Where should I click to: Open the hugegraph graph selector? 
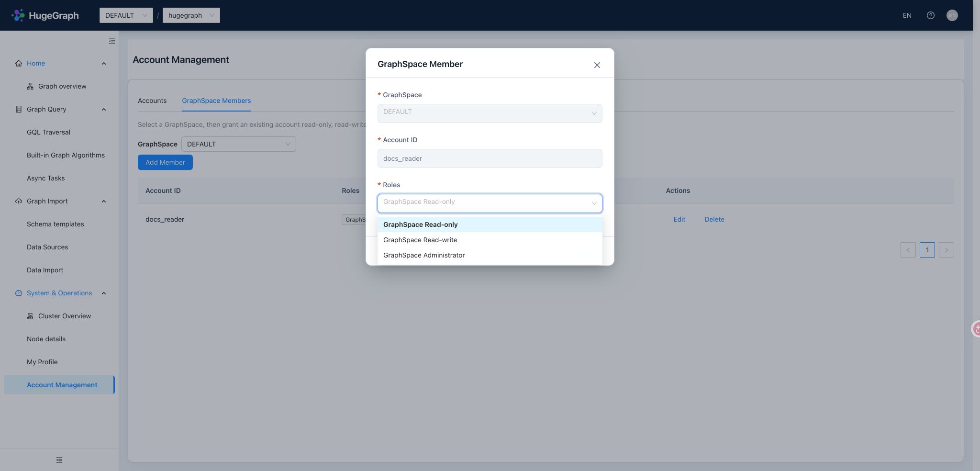[191, 15]
